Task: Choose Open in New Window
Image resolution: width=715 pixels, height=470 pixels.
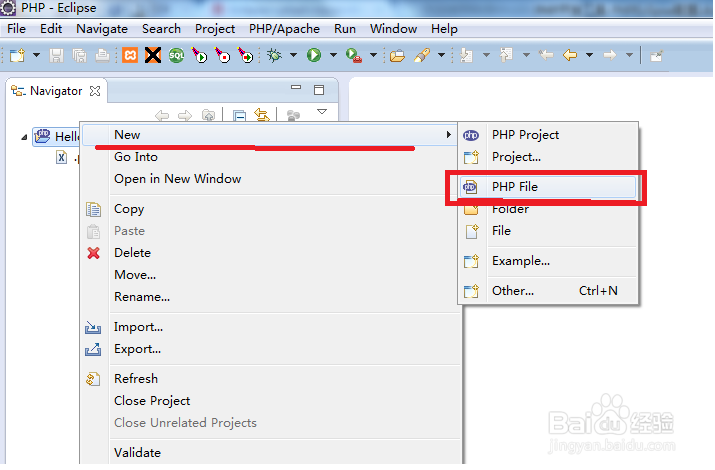Action: [x=177, y=179]
